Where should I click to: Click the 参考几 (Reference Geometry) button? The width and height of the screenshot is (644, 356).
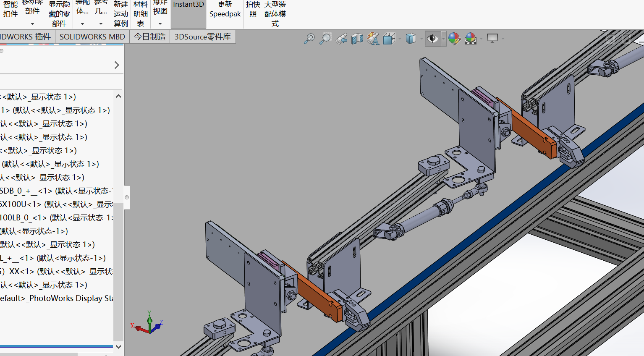(101, 7)
